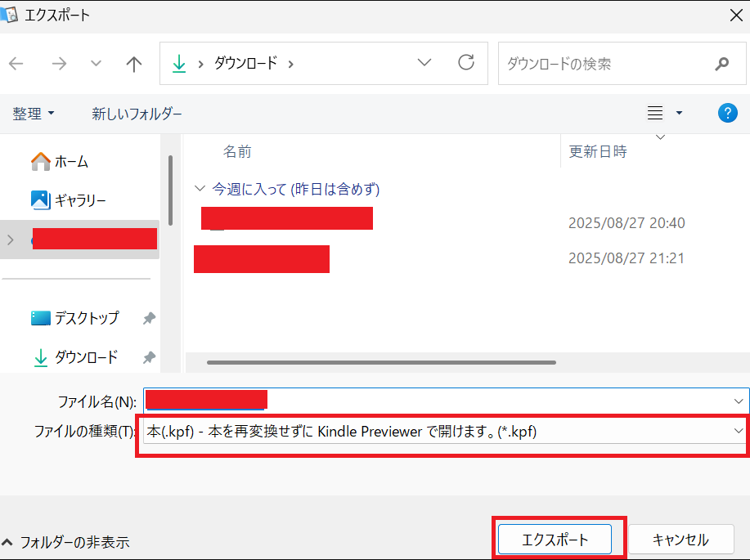Open help with the blue question icon
The image size is (750, 560).
pyautogui.click(x=728, y=114)
